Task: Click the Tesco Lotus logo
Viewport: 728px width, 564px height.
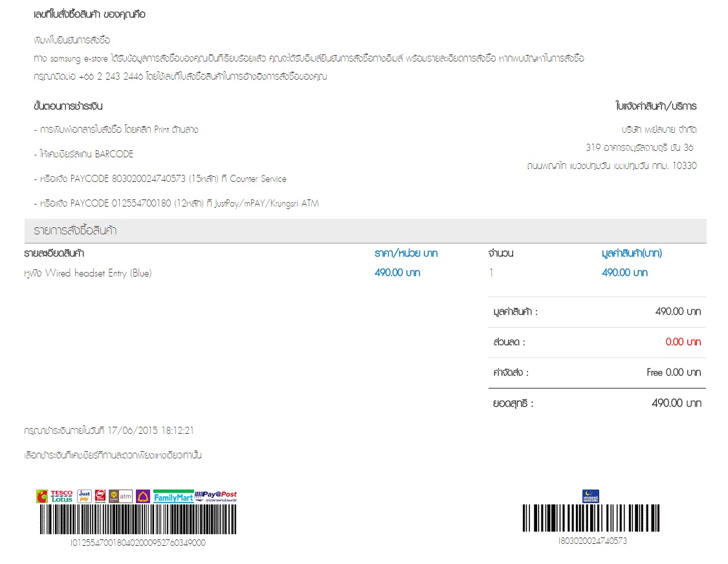Action: 61,497
